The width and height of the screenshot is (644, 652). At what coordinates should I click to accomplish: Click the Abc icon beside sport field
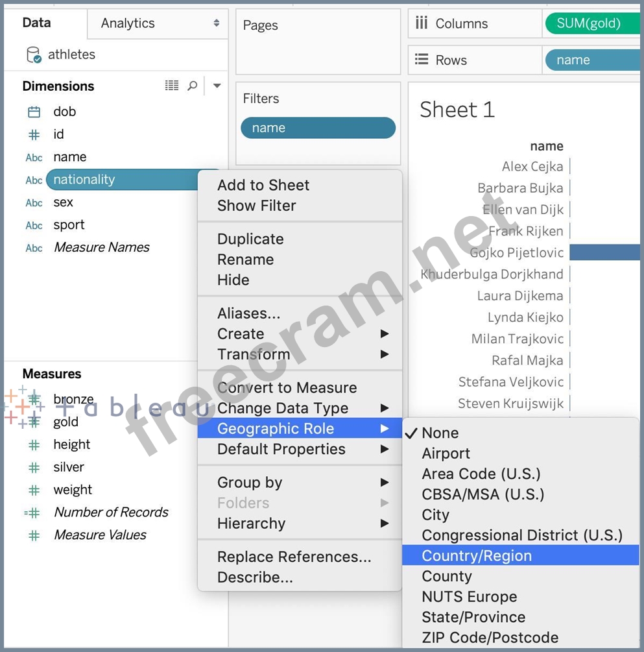coord(34,226)
